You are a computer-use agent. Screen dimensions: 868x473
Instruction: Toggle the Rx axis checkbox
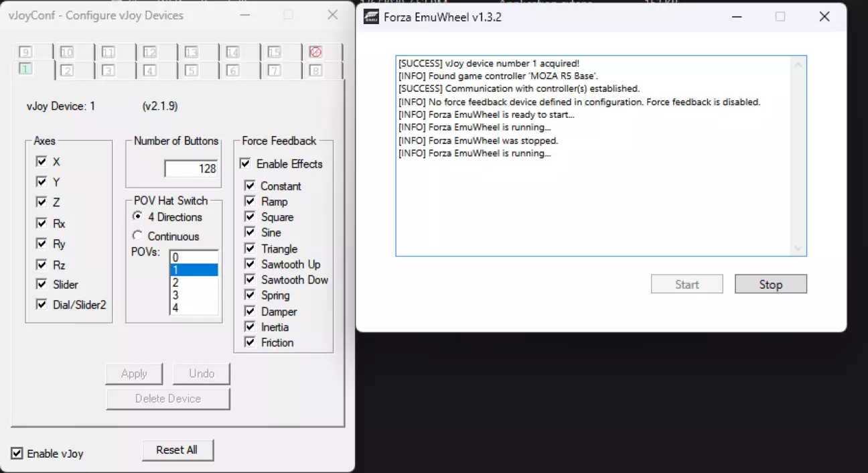tap(42, 223)
